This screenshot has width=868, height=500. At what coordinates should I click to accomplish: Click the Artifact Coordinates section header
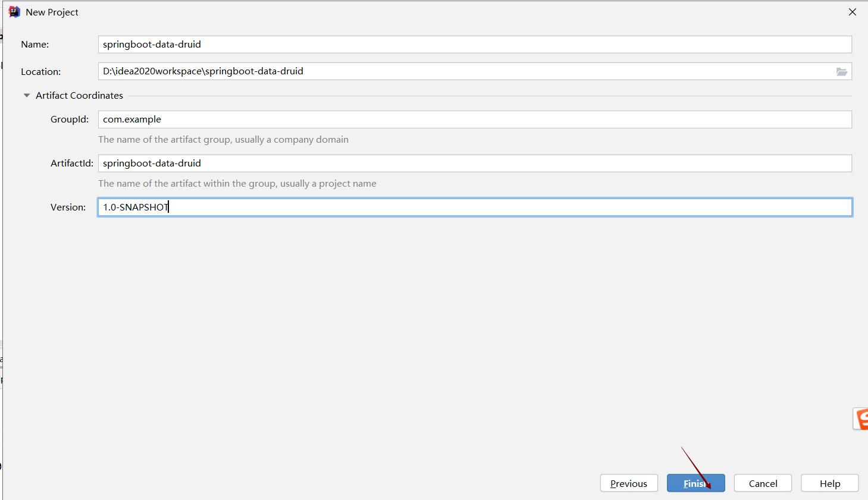click(x=79, y=95)
